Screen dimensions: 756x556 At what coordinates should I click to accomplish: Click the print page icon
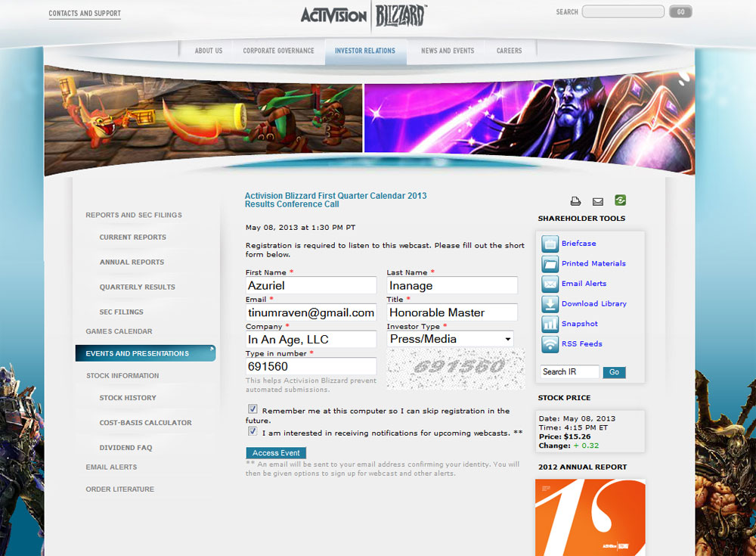(x=575, y=201)
